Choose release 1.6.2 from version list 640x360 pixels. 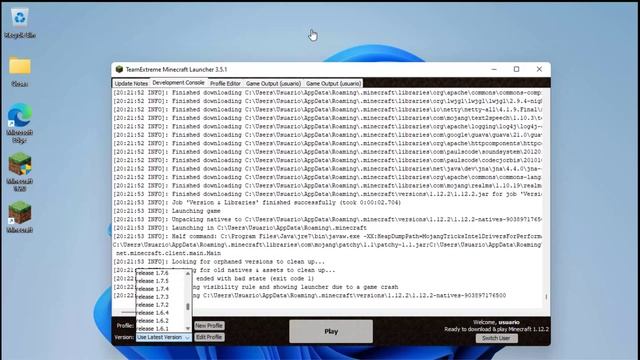160,321
